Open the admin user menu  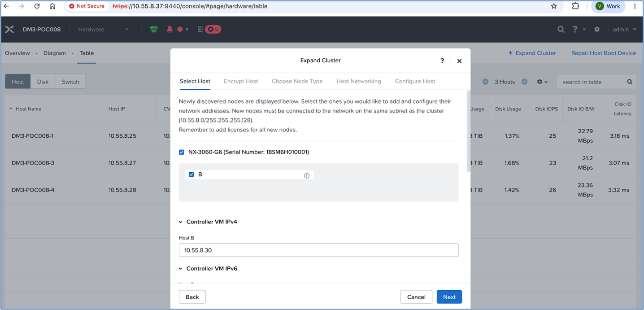click(624, 29)
